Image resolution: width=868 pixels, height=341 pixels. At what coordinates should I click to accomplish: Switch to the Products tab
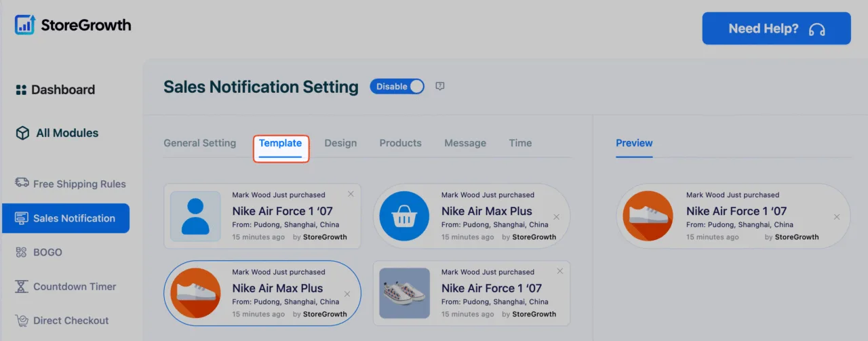[401, 143]
